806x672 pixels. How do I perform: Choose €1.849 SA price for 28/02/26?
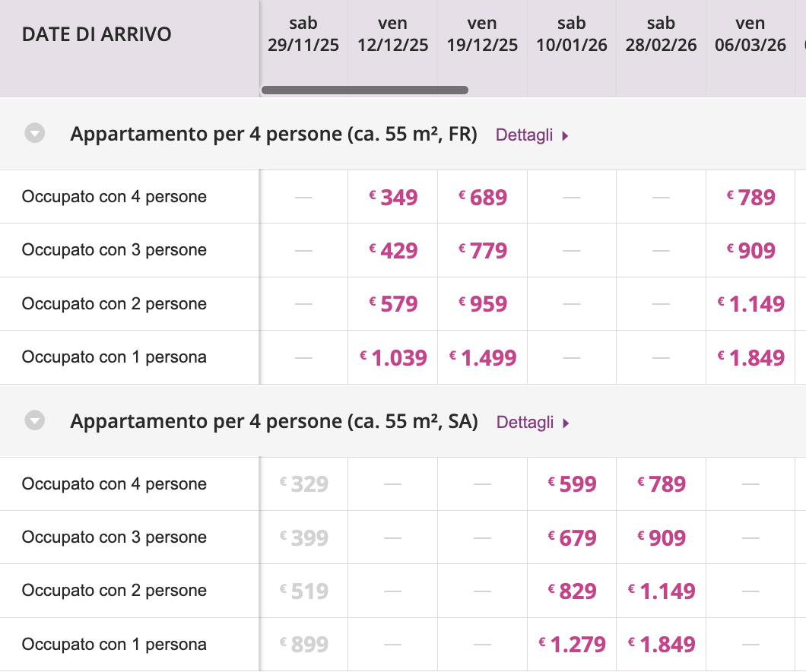tap(662, 645)
